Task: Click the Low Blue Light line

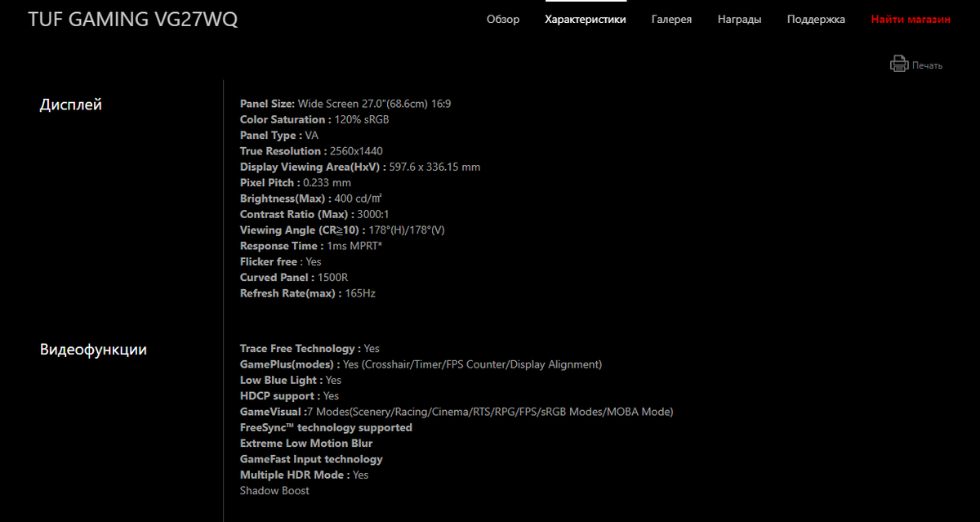Action: click(291, 381)
